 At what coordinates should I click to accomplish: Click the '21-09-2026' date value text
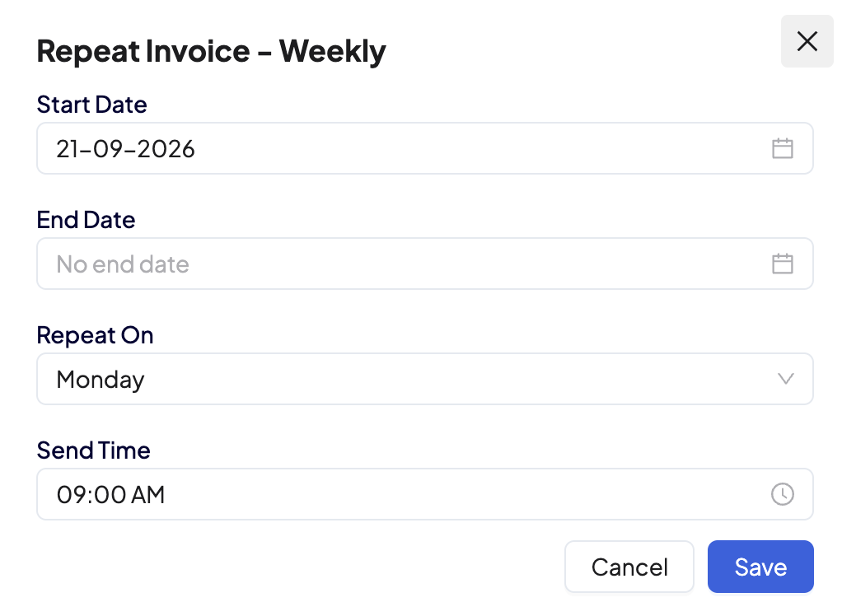[x=126, y=149]
